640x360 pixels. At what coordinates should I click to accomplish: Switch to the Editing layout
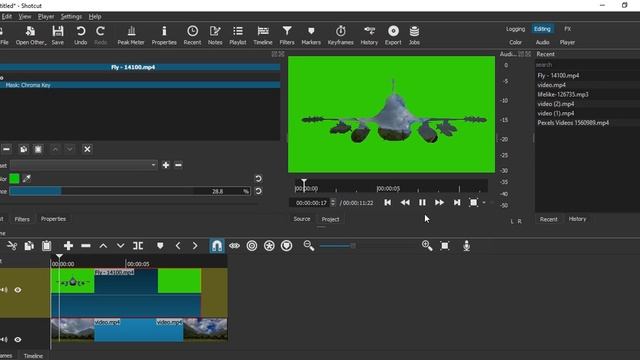pyautogui.click(x=542, y=29)
